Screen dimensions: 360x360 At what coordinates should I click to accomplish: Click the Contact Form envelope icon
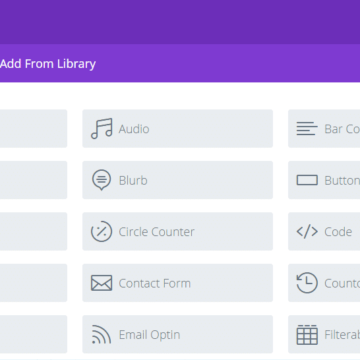point(101,283)
